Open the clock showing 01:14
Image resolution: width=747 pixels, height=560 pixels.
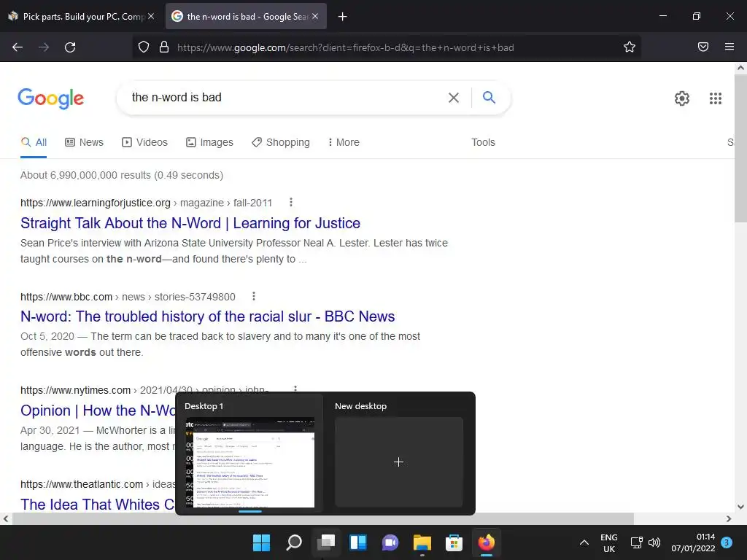click(693, 542)
